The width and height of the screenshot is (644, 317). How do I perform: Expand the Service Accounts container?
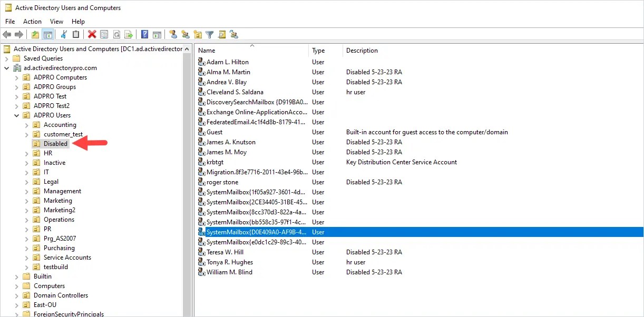coord(26,257)
